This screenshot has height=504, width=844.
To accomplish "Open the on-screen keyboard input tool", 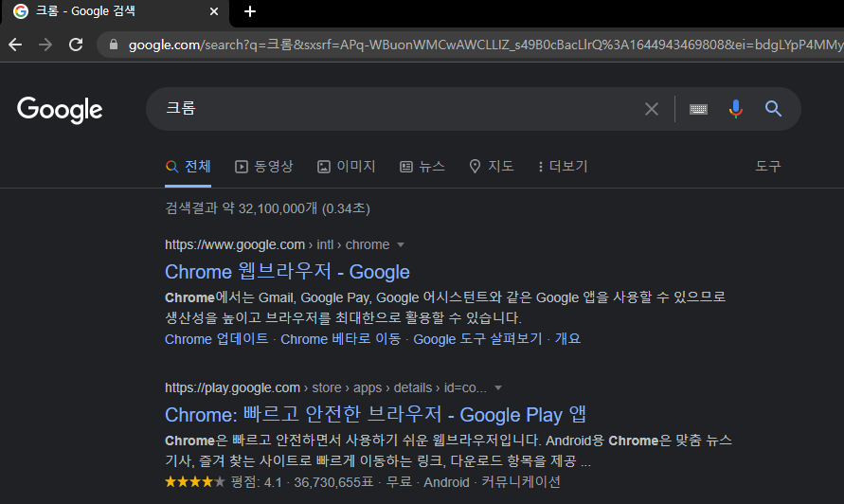I will coord(698,109).
